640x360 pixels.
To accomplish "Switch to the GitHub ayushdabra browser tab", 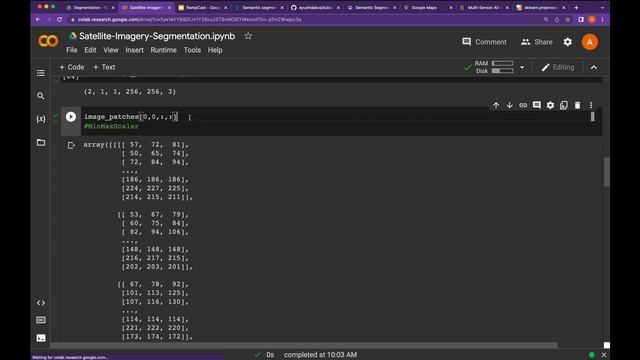I will point(315,7).
